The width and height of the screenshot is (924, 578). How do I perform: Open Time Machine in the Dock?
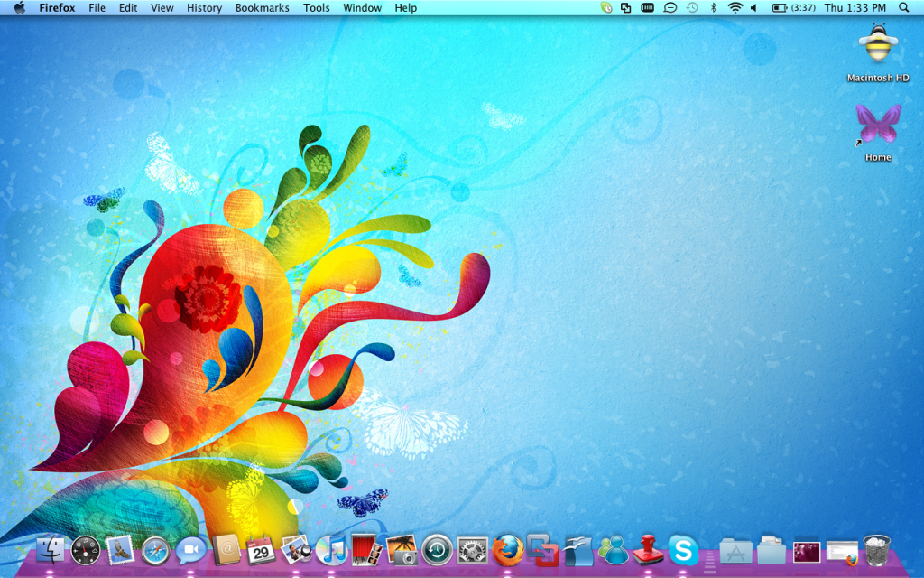[437, 550]
